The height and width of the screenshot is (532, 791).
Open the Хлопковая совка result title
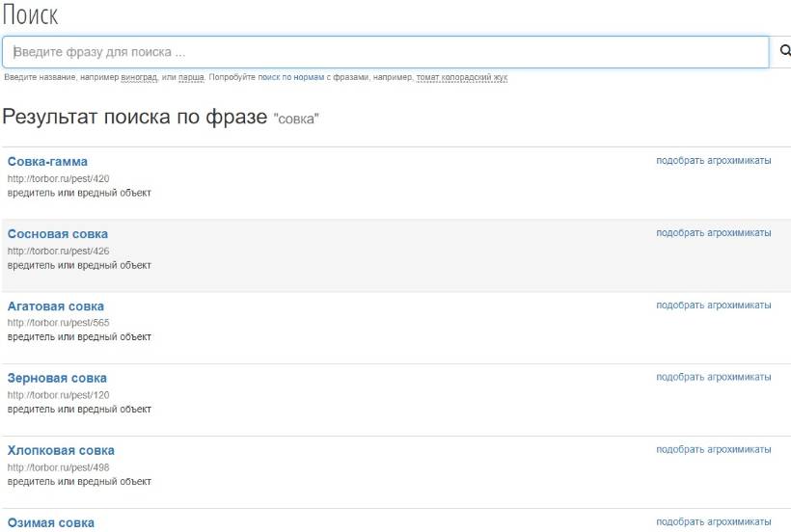[x=61, y=450]
